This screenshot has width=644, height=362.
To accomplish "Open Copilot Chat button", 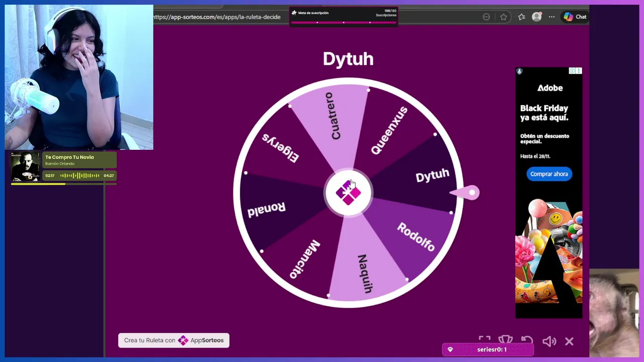I will coord(575,17).
